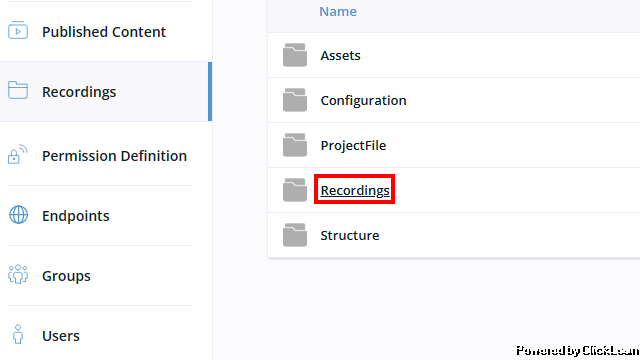
Task: Select Permission Definition in the sidebar
Action: [114, 156]
